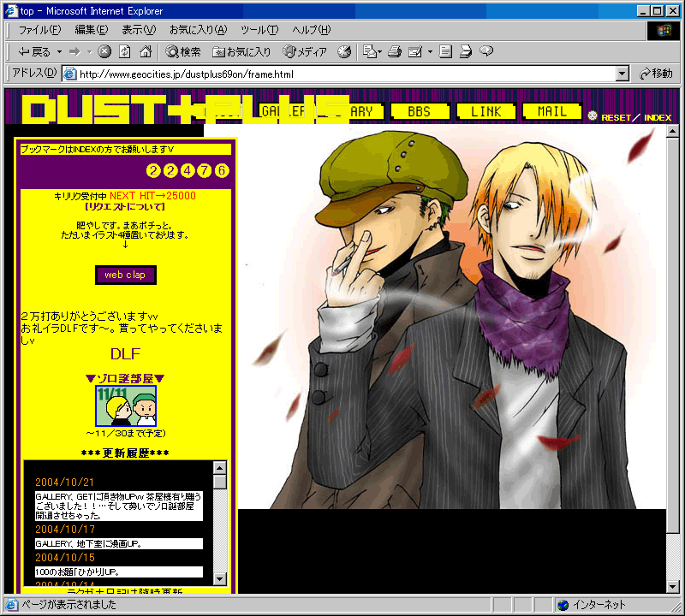Open the Mail icon dropdown arrow
The image size is (685, 616).
[x=379, y=52]
